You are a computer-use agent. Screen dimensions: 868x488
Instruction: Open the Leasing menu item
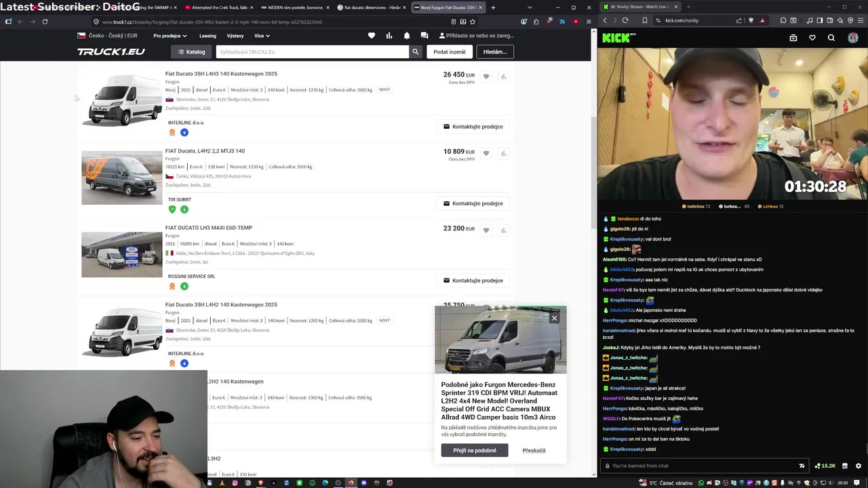pos(208,36)
